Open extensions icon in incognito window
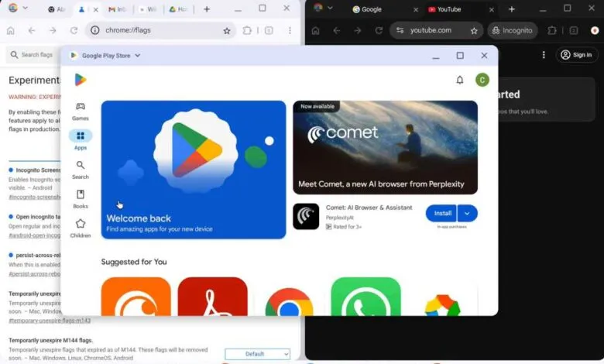The height and width of the screenshot is (364, 604). (x=552, y=30)
